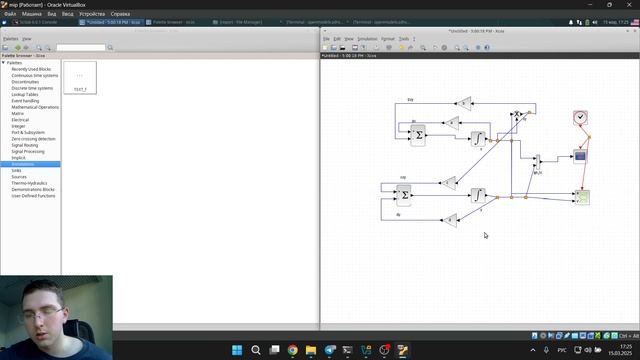Click the search magnifier in the Palette browser
The height and width of the screenshot is (360, 640).
110,48
